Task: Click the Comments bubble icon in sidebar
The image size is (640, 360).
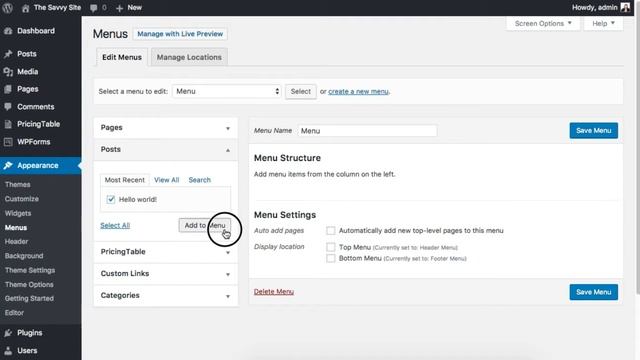Action: (x=8, y=107)
